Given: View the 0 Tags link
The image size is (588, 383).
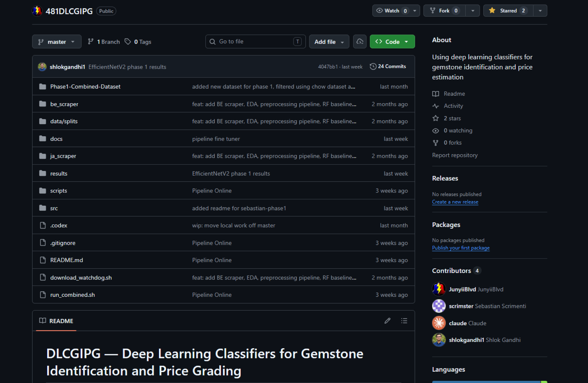Looking at the screenshot, I should pos(138,42).
